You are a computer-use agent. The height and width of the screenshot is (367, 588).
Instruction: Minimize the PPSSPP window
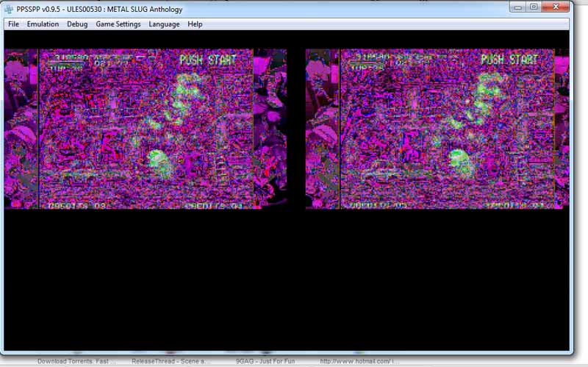tap(517, 7)
